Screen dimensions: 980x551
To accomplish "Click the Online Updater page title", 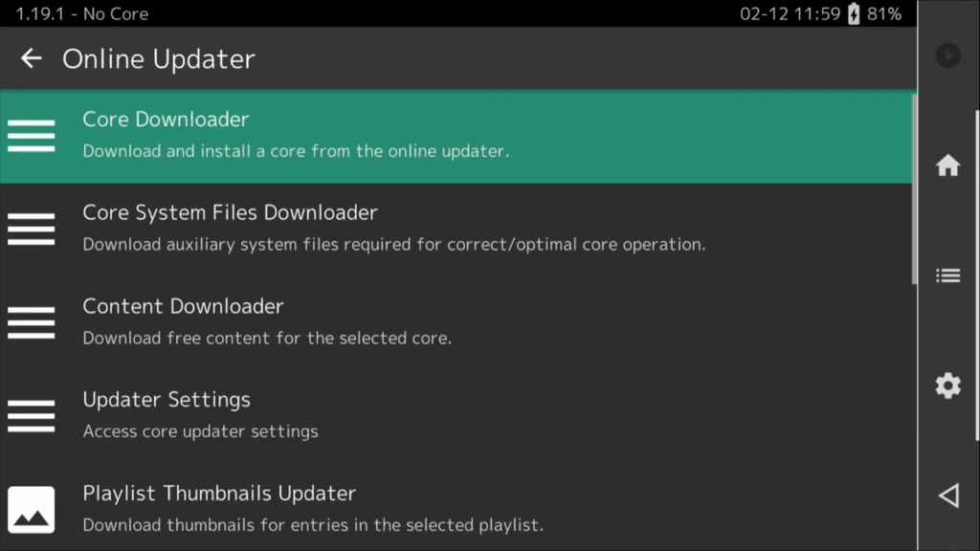I will point(159,58).
